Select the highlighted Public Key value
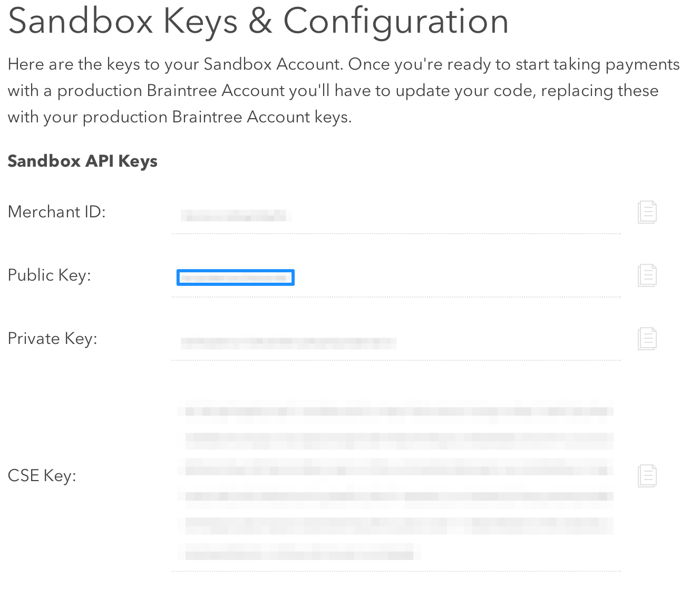The height and width of the screenshot is (594, 700). coord(235,277)
